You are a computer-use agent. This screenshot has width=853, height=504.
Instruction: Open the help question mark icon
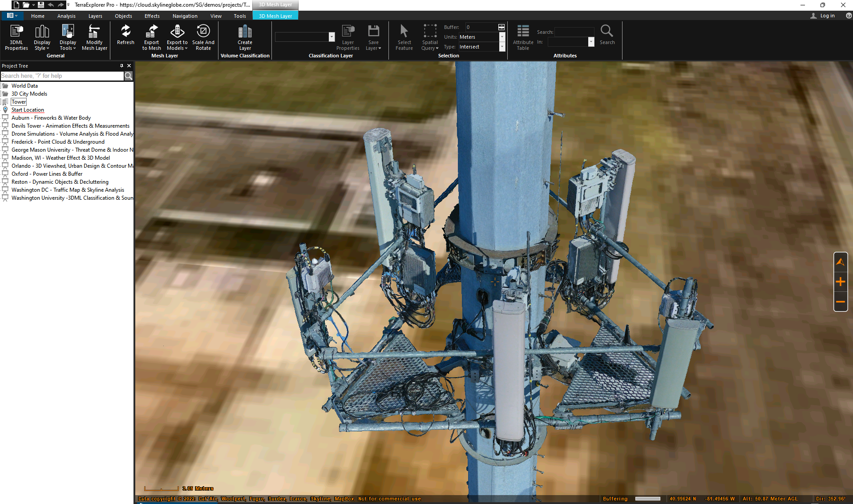[849, 16]
